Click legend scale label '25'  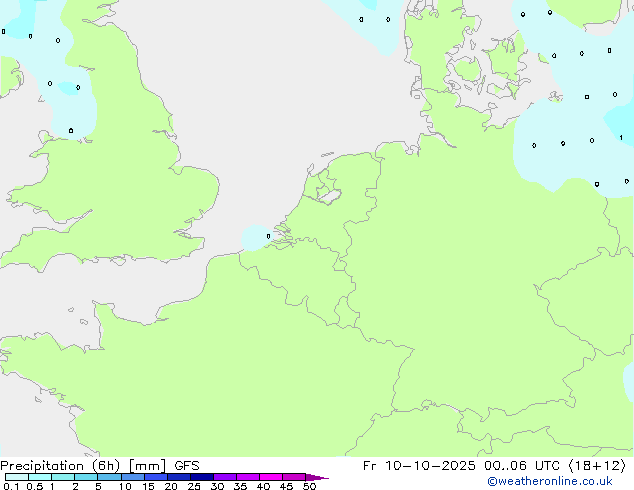pyautogui.click(x=194, y=486)
